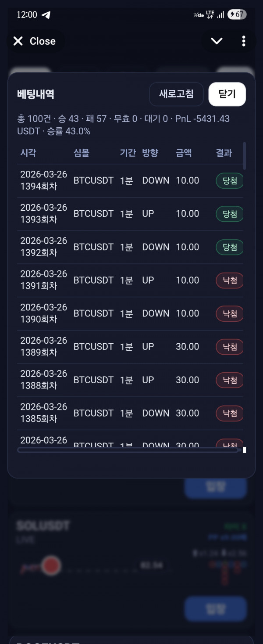Select the 결과 column header
This screenshot has height=644, width=263.
click(224, 153)
